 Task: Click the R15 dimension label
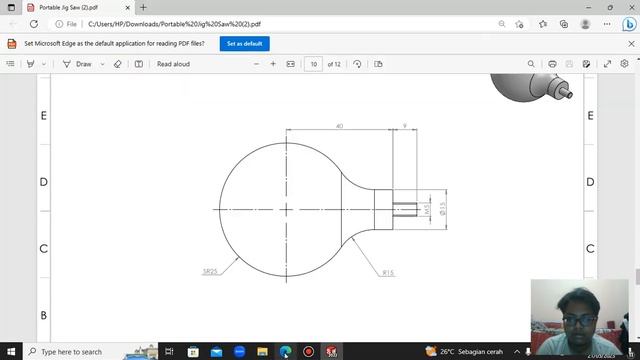tap(388, 273)
